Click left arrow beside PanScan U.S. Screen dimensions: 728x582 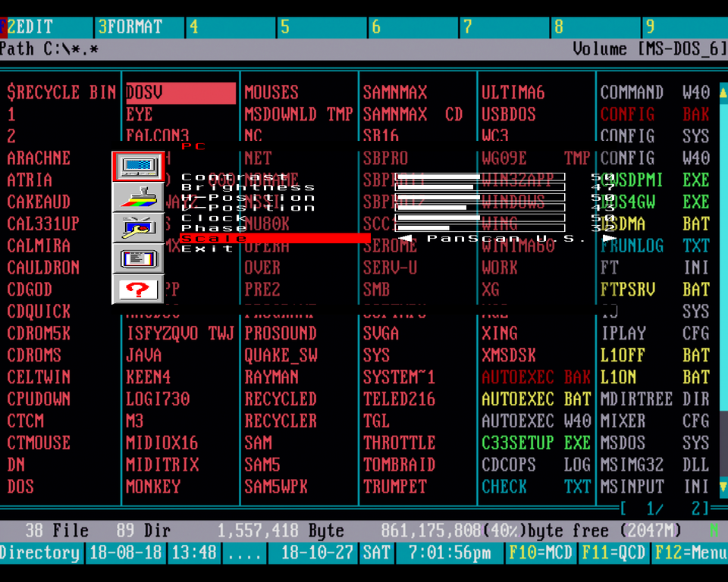[405, 238]
